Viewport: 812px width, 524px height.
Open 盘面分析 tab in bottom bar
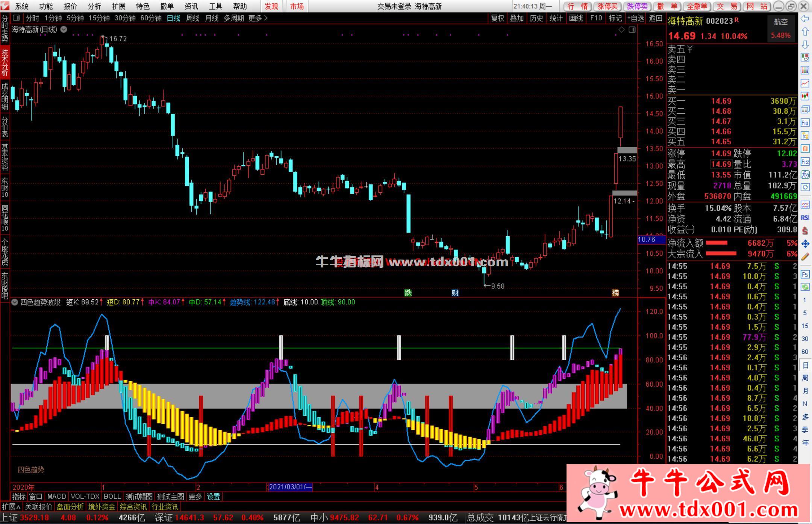click(70, 507)
